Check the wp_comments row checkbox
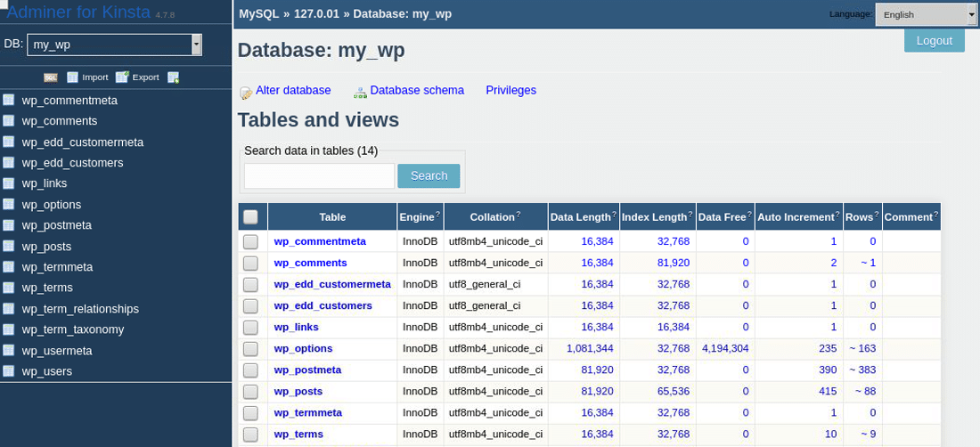Viewport: 980px width, 447px height. [x=250, y=263]
